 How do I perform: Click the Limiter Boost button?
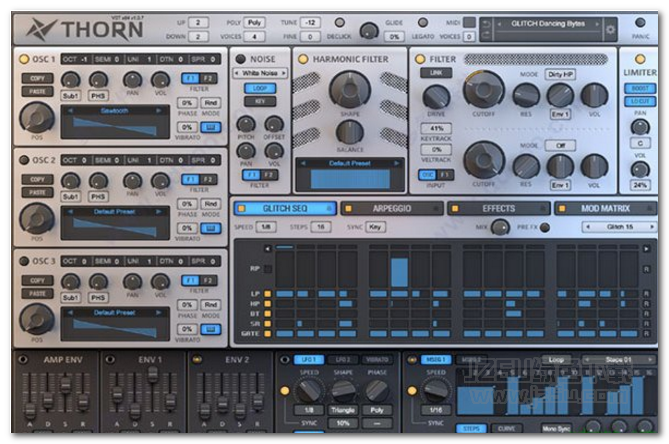640,88
